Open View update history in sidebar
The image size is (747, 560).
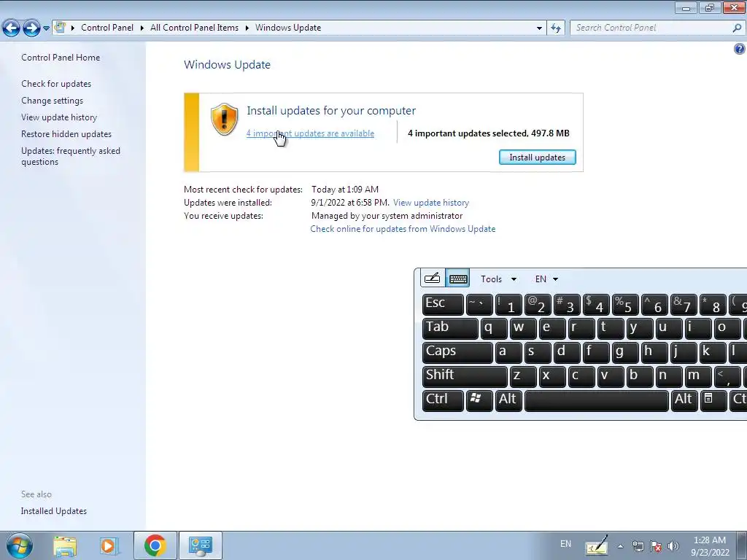coord(59,117)
